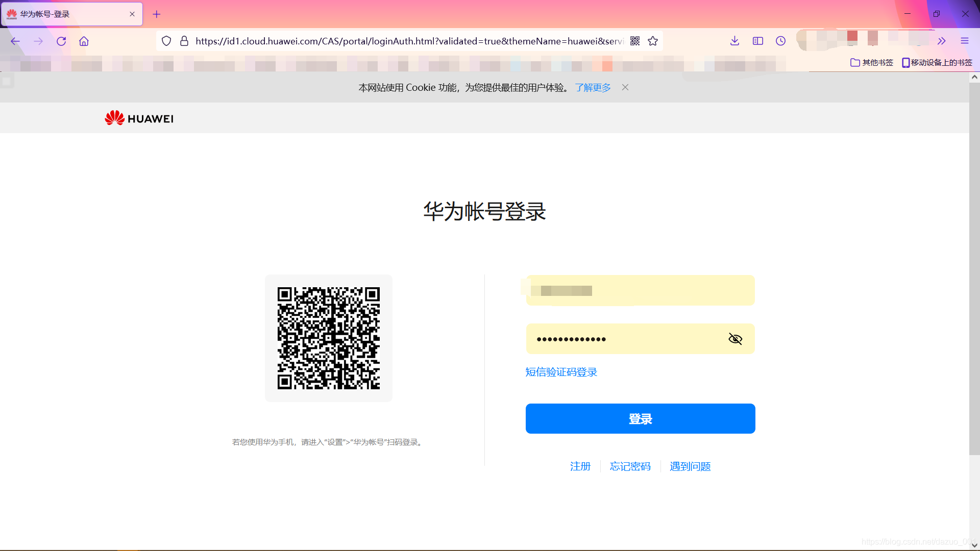Open the browser application menu
The image size is (980, 551).
(x=965, y=41)
